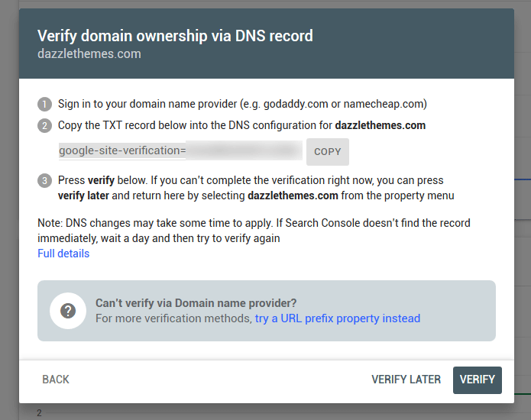Click step 1 sign-in instruction text

click(x=242, y=104)
